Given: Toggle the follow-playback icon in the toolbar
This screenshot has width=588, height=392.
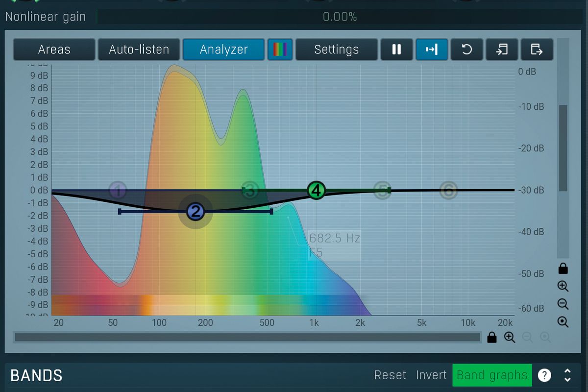Looking at the screenshot, I should pos(432,49).
